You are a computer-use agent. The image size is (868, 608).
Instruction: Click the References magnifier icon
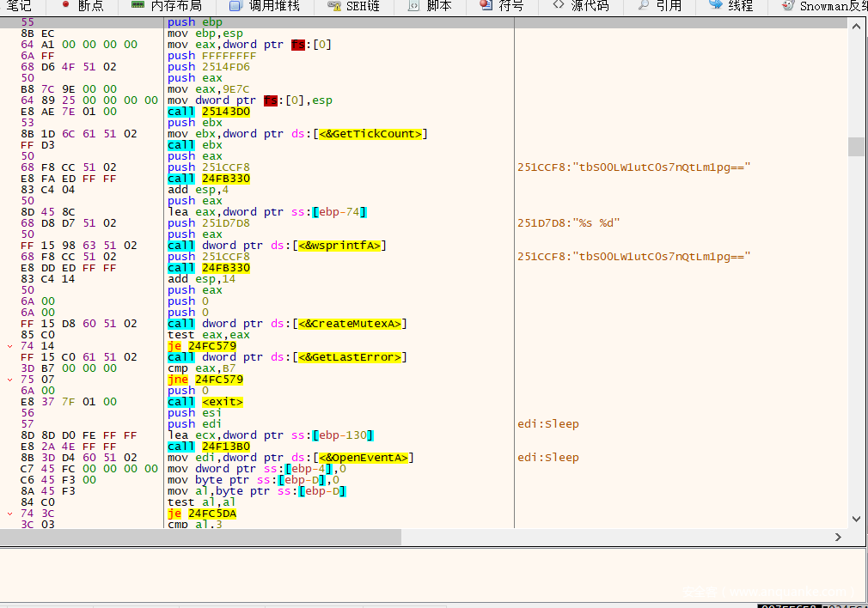644,5
